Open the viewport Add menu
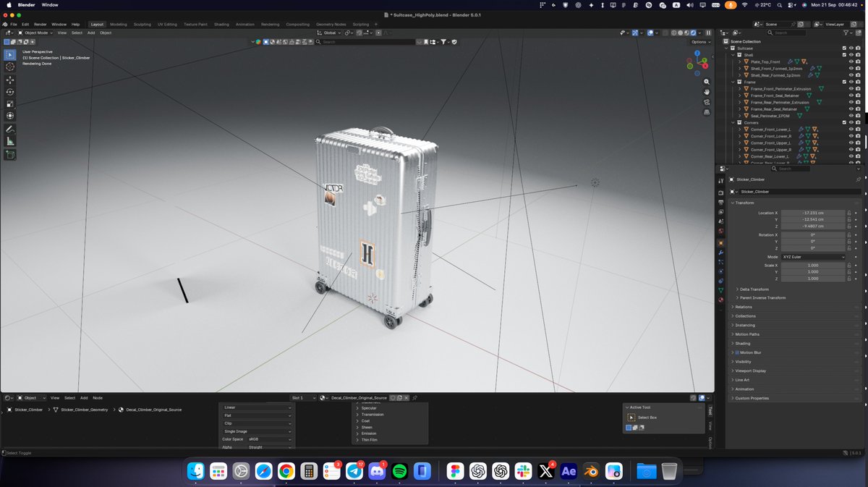This screenshot has height=487, width=868. click(x=91, y=33)
